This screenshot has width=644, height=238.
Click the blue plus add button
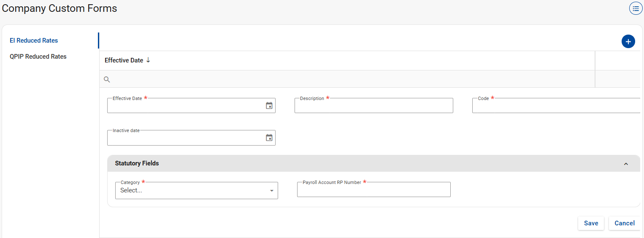click(x=628, y=41)
